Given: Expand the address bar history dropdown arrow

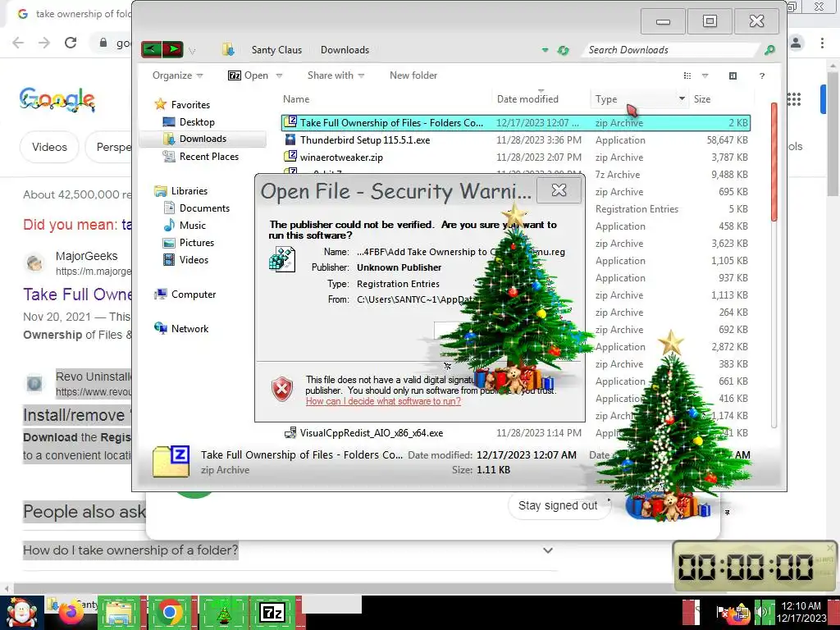Looking at the screenshot, I should 545,50.
